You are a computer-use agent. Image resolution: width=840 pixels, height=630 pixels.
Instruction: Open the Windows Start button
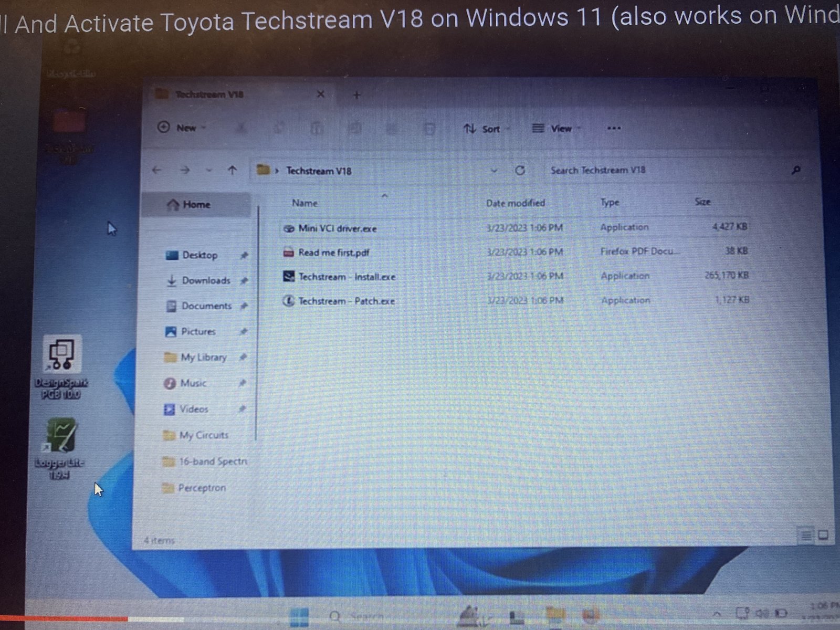click(299, 617)
